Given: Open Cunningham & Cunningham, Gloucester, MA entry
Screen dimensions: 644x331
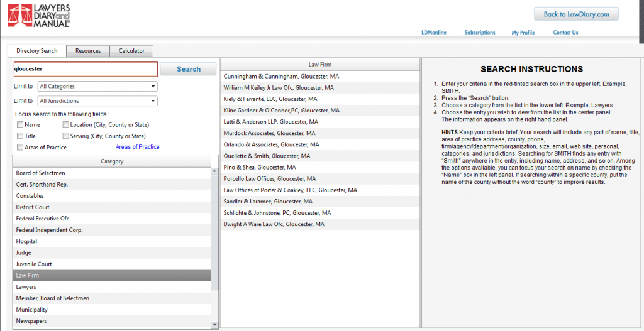Looking at the screenshot, I should click(320, 76).
